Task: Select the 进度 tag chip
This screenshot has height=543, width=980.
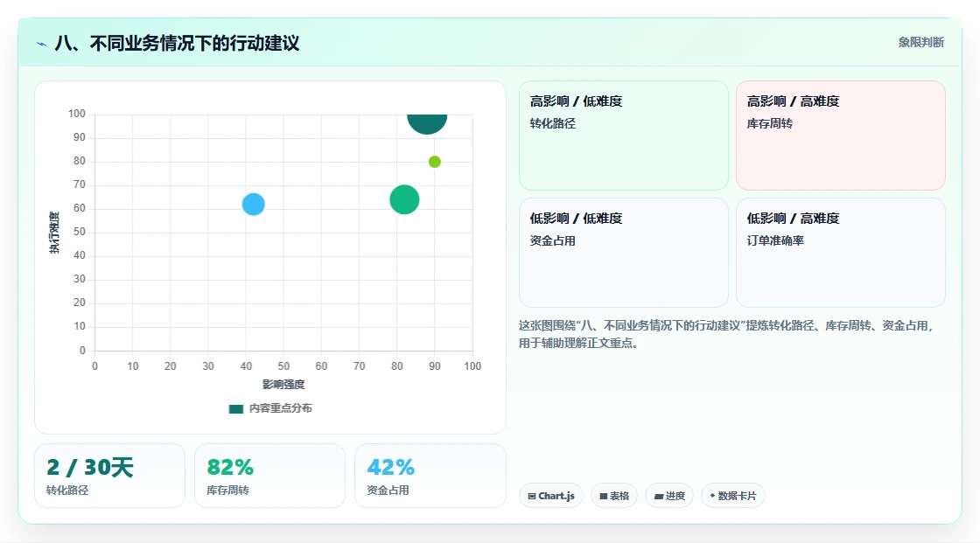Action: (x=669, y=496)
